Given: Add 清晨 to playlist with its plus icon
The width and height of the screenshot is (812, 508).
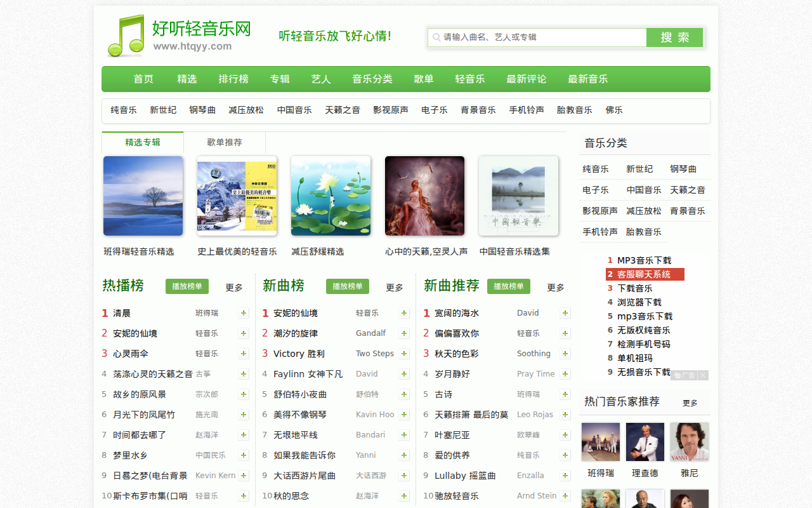Looking at the screenshot, I should [x=244, y=312].
